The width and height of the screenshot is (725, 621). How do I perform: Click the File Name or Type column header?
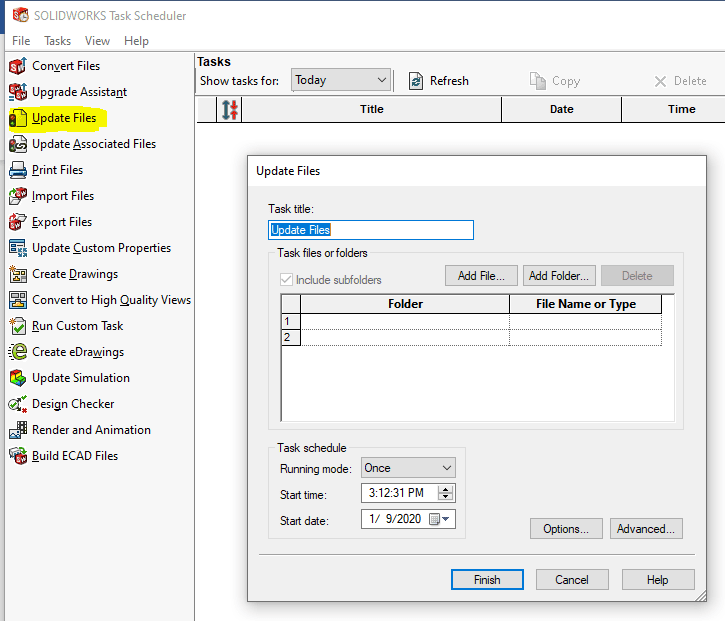click(x=586, y=304)
